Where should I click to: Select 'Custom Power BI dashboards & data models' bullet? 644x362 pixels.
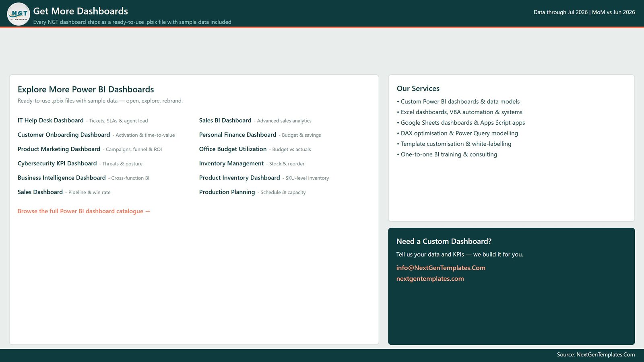coord(458,102)
